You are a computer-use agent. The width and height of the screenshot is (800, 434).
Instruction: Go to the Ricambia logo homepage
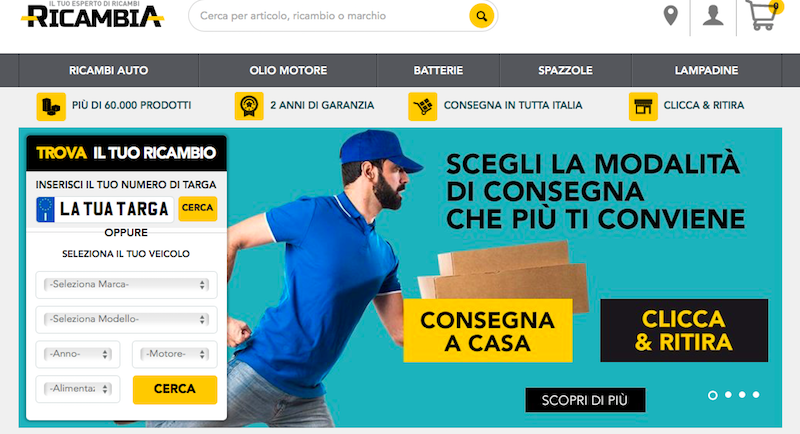[92, 15]
